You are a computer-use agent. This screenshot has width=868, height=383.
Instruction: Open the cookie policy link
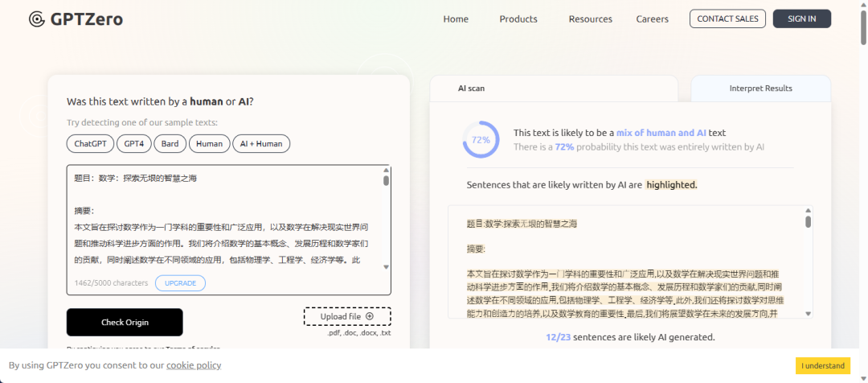[194, 365]
